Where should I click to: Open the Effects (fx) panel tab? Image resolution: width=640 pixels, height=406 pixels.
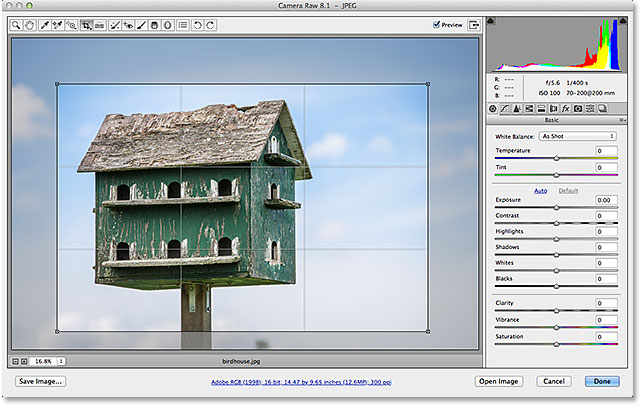point(565,109)
